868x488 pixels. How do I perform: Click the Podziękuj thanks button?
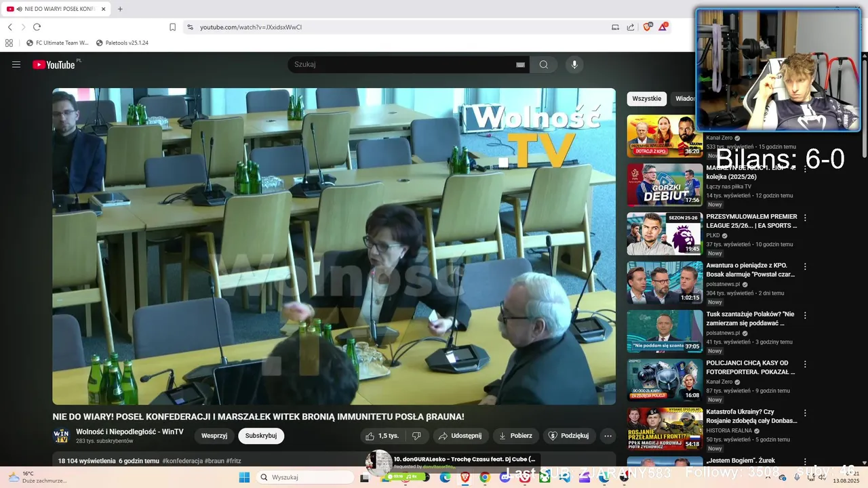click(569, 436)
